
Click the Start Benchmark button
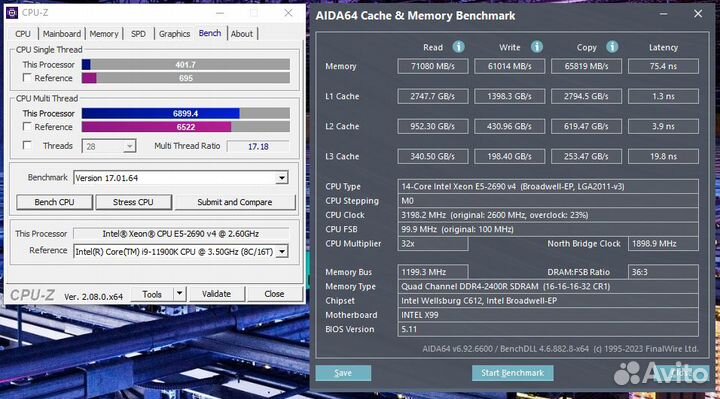[512, 373]
